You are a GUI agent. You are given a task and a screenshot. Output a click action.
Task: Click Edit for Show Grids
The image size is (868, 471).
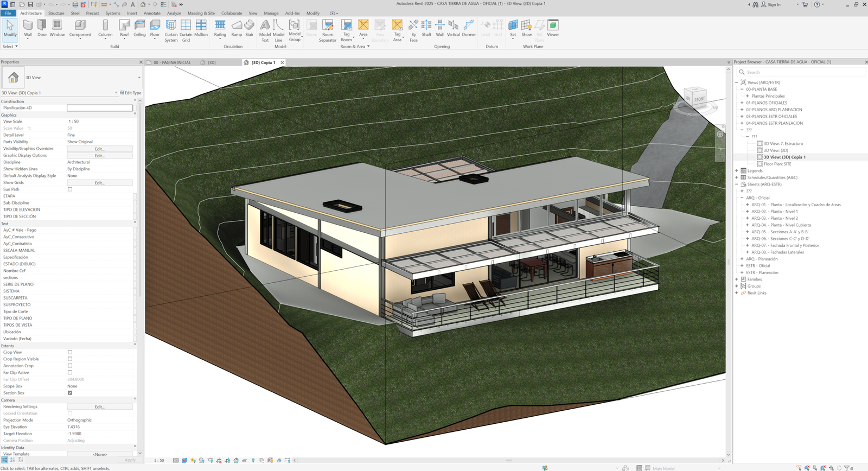[x=100, y=183]
